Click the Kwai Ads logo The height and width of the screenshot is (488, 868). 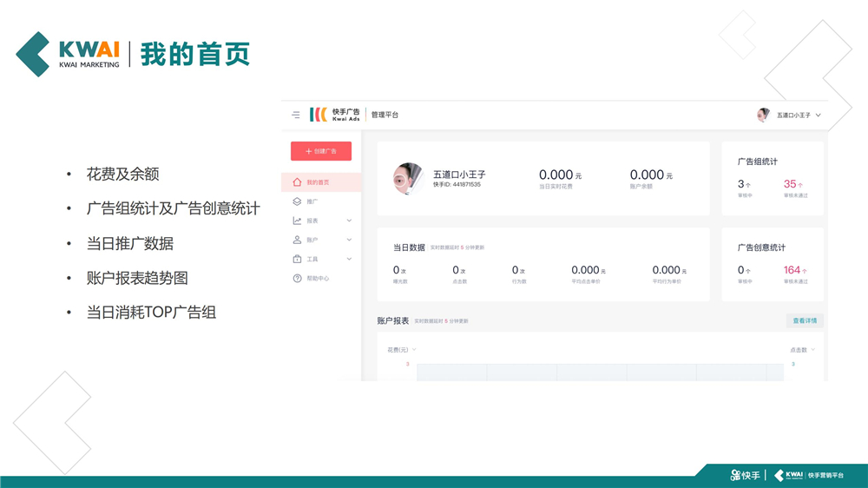[335, 115]
